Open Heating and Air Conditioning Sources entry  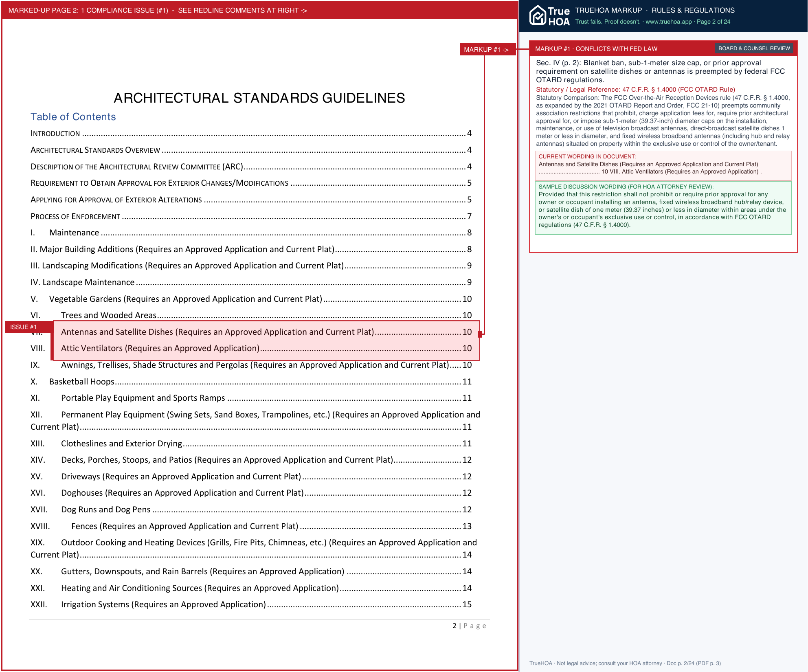251,588
